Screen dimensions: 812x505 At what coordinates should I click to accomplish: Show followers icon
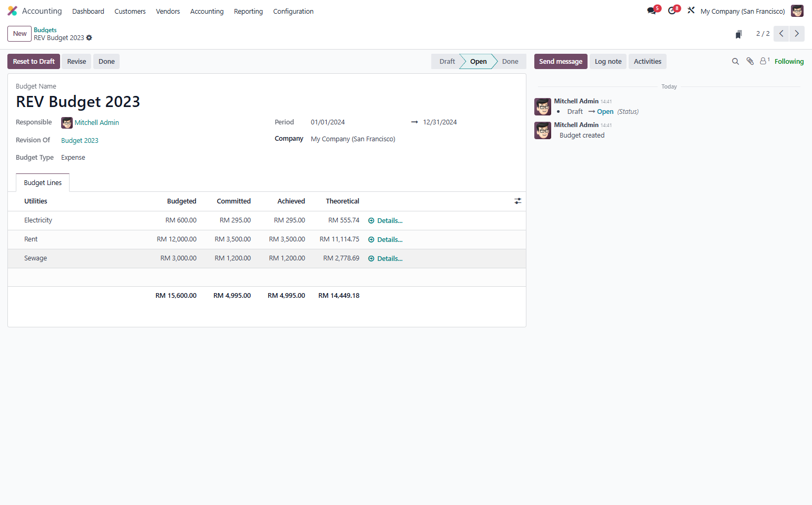(765, 61)
